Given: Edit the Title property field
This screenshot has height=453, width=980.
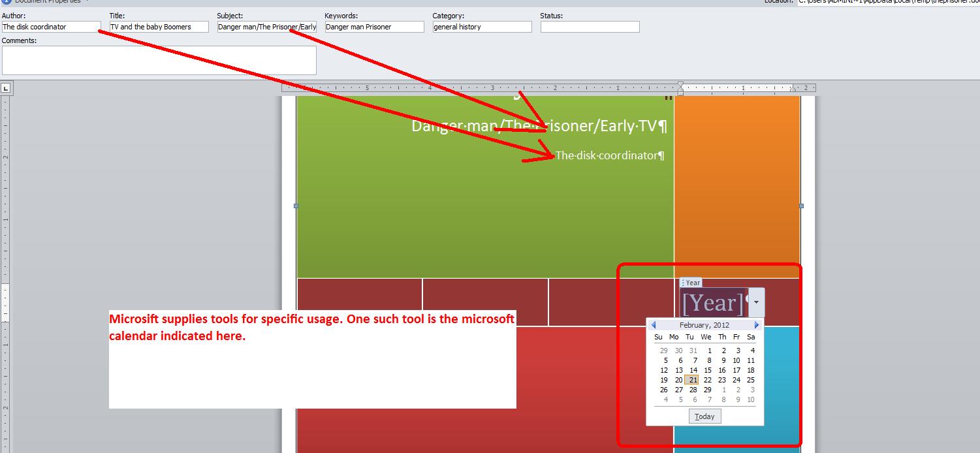Looking at the screenshot, I should pos(159,27).
